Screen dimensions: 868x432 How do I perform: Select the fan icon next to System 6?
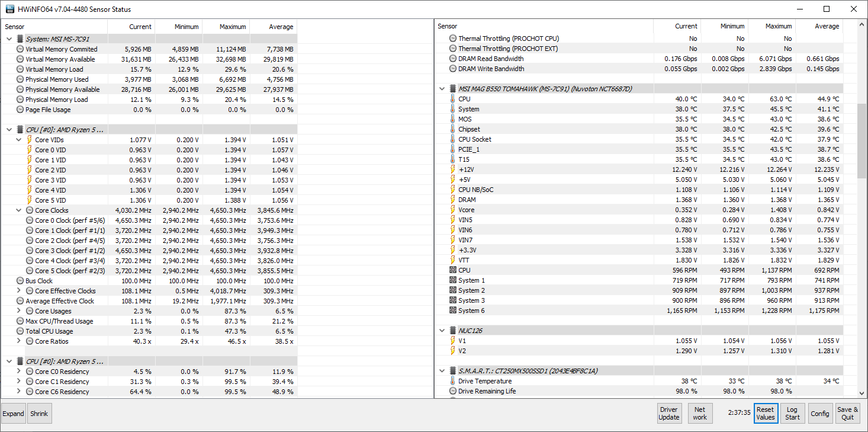453,311
